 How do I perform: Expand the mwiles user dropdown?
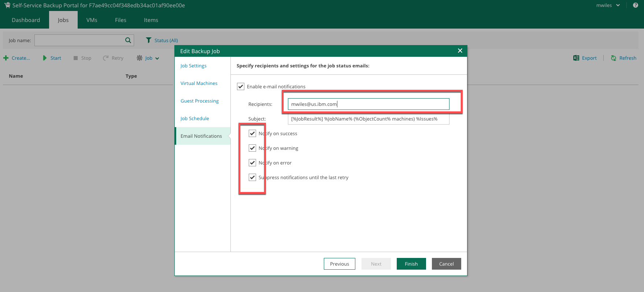tap(618, 5)
